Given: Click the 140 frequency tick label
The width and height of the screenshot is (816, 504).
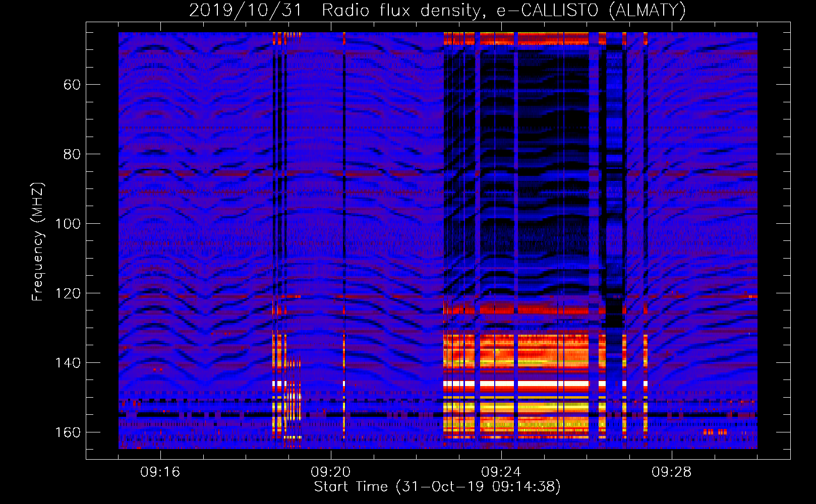Looking at the screenshot, I should point(68,363).
